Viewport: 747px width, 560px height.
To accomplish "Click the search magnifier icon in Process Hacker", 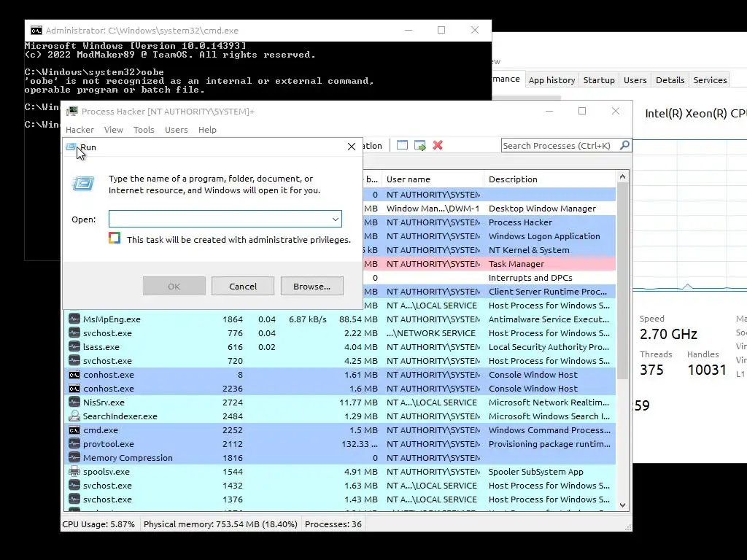I will point(624,145).
